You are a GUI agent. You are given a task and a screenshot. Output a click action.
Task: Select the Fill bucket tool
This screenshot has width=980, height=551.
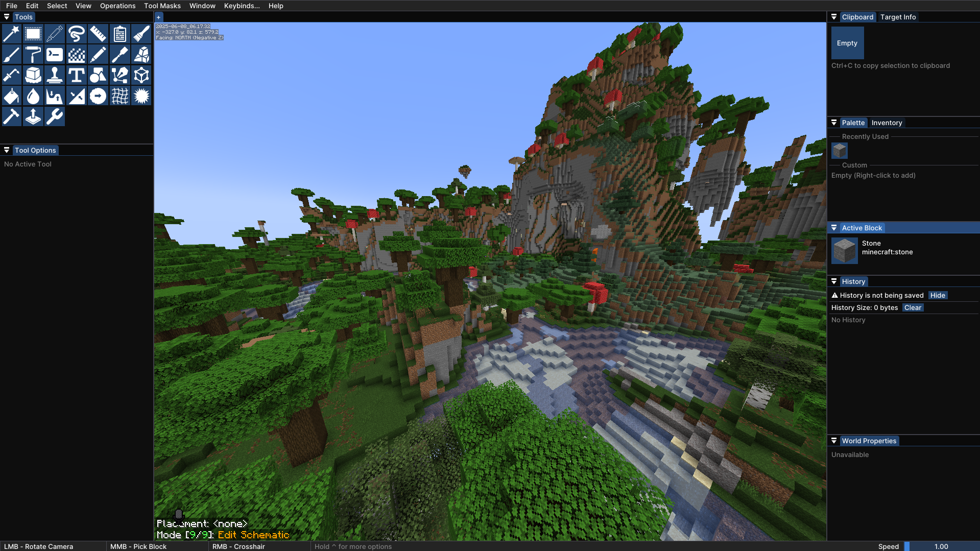[12, 96]
